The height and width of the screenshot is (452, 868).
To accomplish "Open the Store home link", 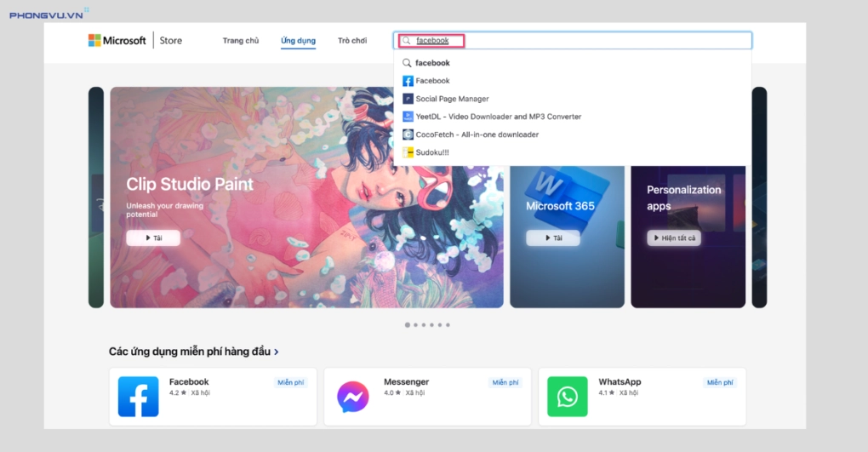I will coord(170,41).
